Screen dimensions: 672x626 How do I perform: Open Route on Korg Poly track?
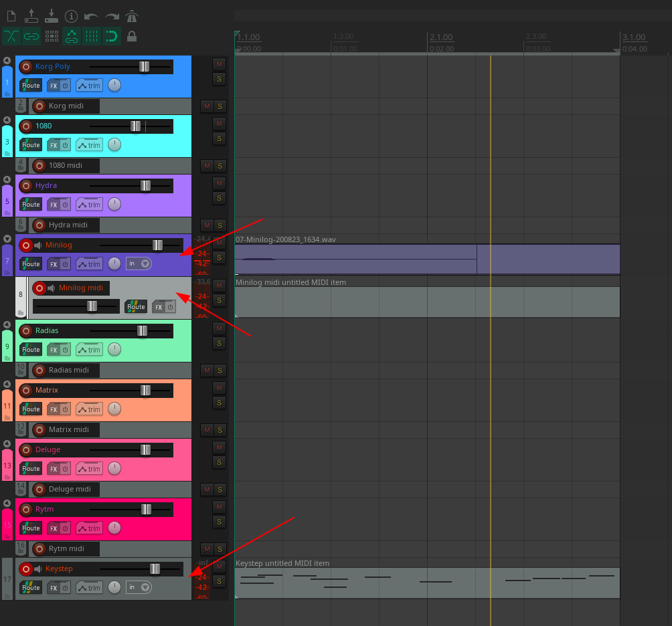tap(31, 85)
